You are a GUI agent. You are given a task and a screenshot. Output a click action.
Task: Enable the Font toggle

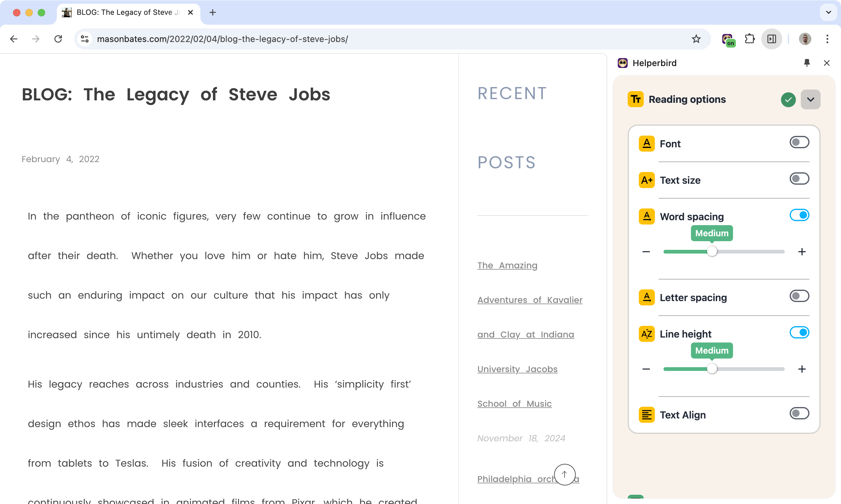point(799,142)
